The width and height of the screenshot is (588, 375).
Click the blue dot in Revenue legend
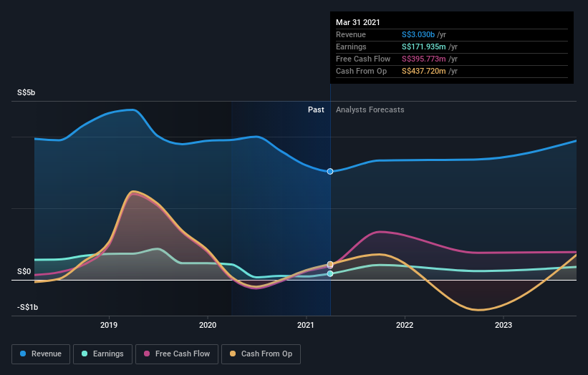(x=23, y=354)
